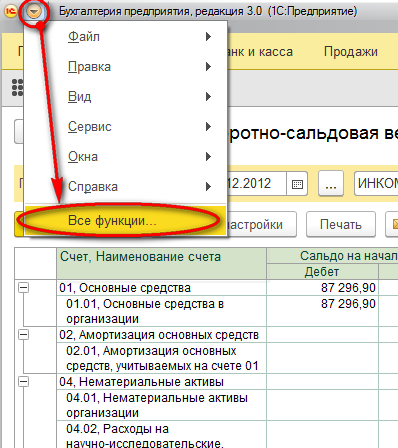Switch to the Банк и касса section
The height and width of the screenshot is (448, 398).
pos(261,52)
